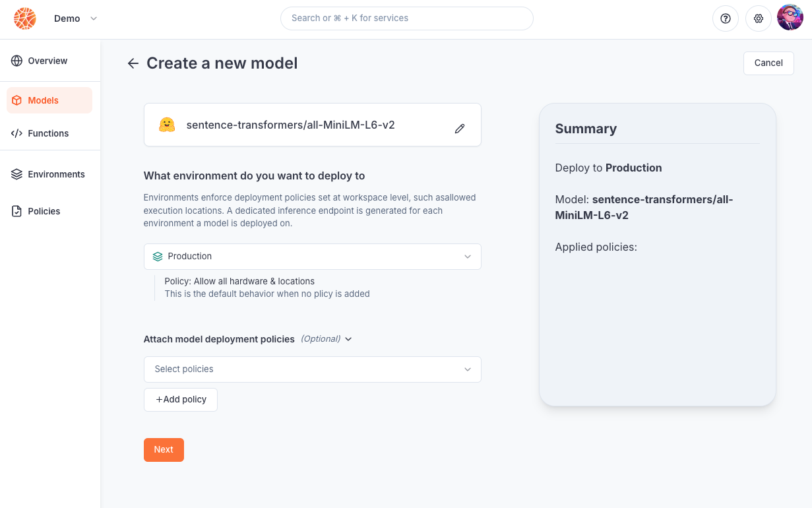Screen dimensions: 812x508
Task: Expand the Production environment dropdown
Action: coord(313,257)
